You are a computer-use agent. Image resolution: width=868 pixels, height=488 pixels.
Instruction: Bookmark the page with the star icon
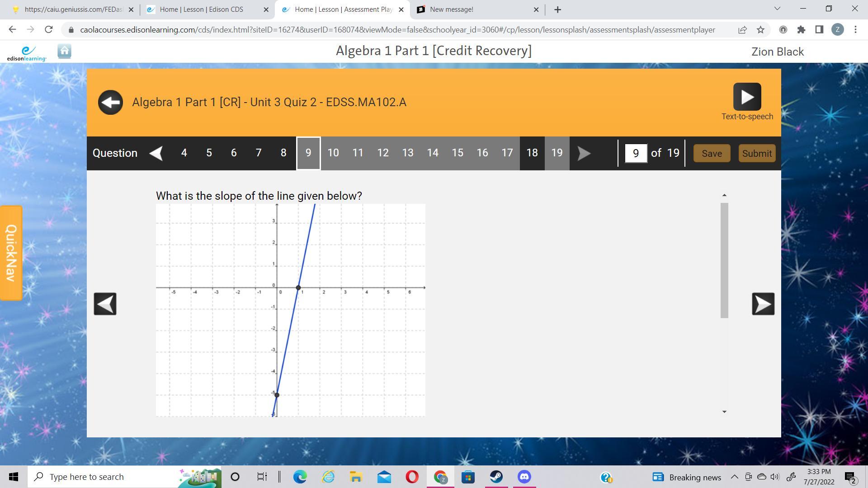[x=760, y=30]
